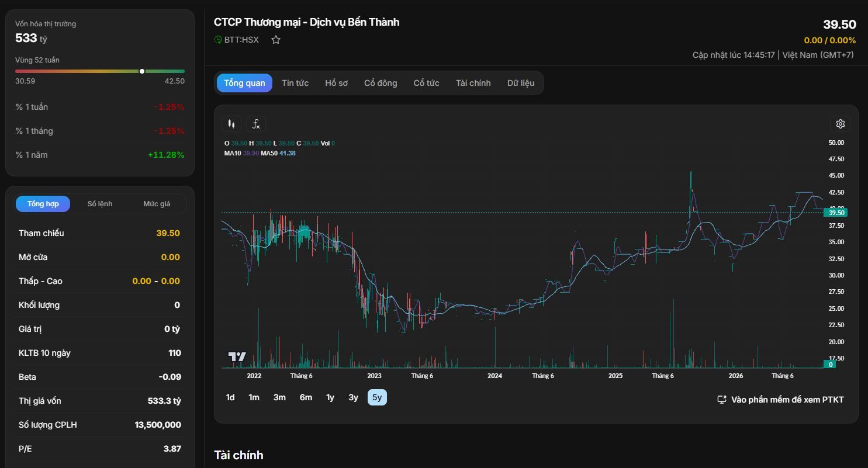Click the external-window icon beside Vào phần mềm
Screen dimensions: 868x468
[722, 400]
